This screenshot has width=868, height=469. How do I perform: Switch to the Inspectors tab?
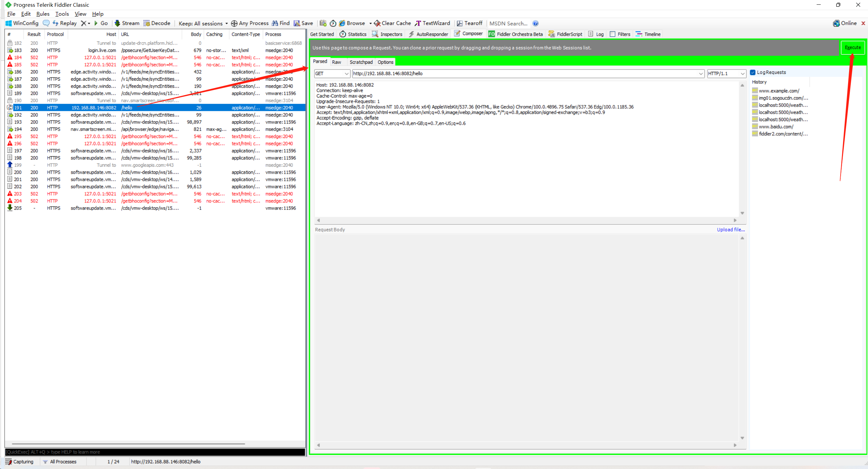pyautogui.click(x=387, y=34)
